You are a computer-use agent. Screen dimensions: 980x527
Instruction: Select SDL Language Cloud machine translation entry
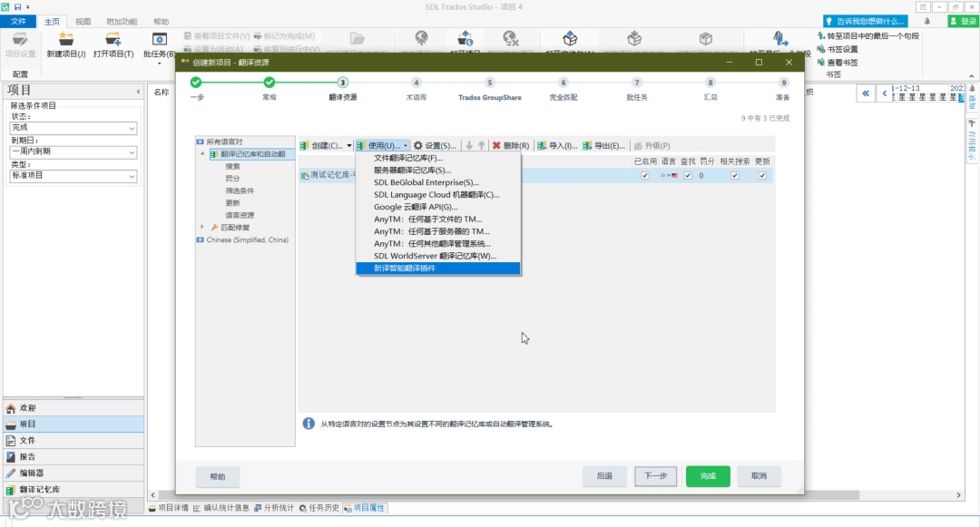(x=438, y=195)
